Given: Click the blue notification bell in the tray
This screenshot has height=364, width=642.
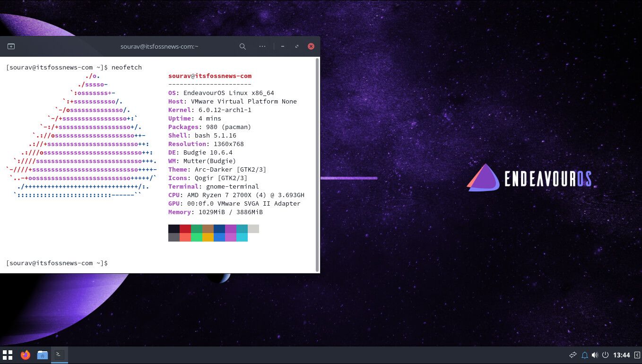Looking at the screenshot, I should point(585,355).
